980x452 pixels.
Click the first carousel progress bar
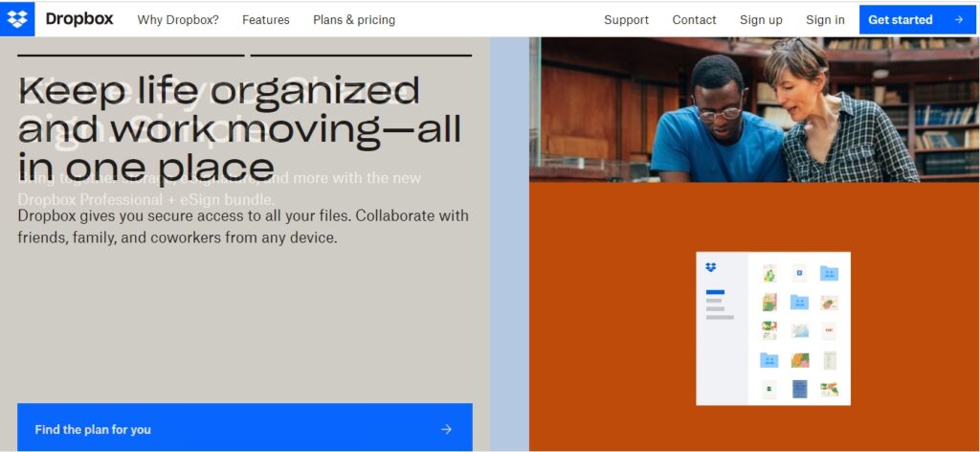click(x=130, y=56)
